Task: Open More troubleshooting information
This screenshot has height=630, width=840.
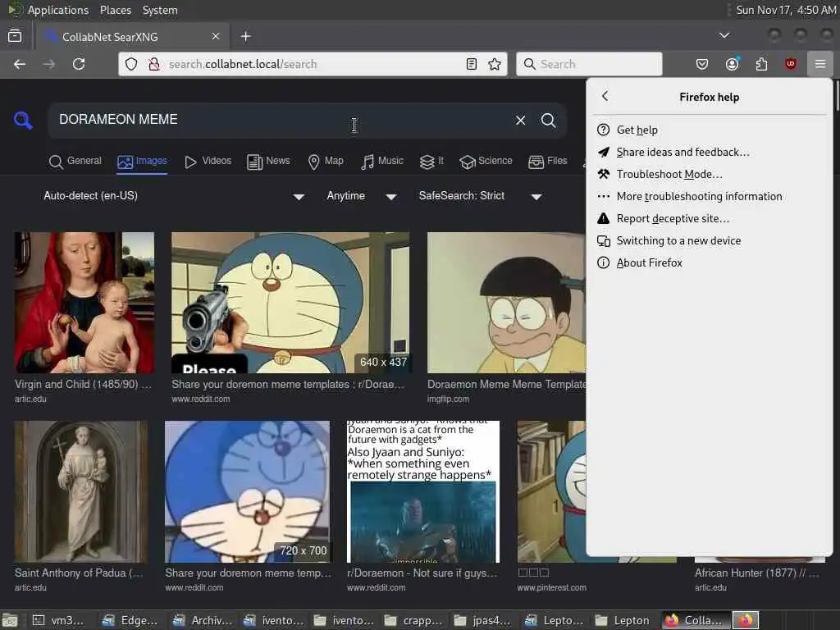Action: 710,197
